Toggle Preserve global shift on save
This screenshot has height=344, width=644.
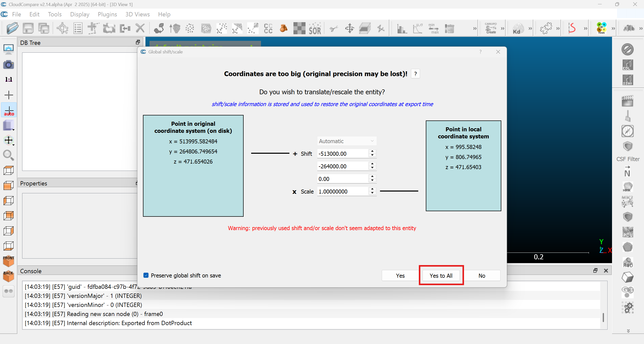click(x=146, y=275)
